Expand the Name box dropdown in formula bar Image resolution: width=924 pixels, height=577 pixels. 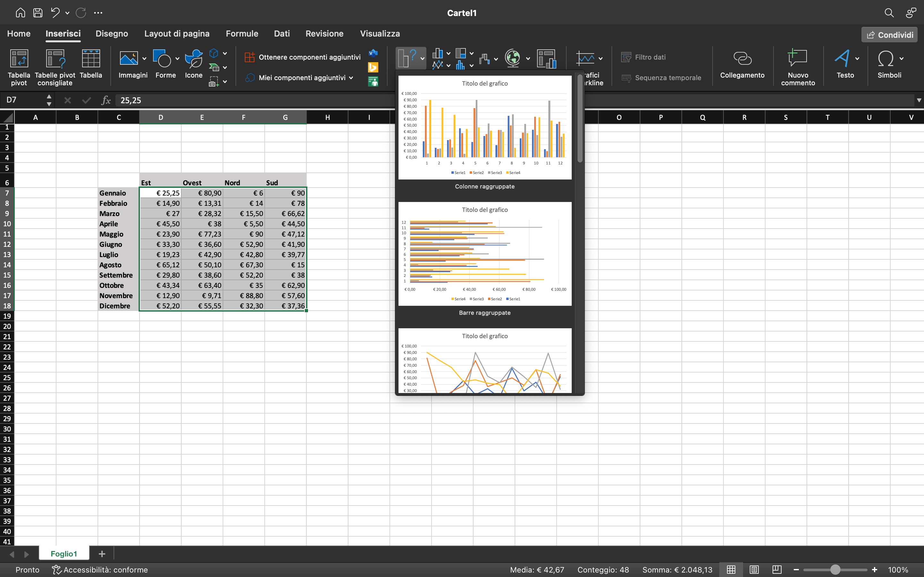pyautogui.click(x=49, y=100)
